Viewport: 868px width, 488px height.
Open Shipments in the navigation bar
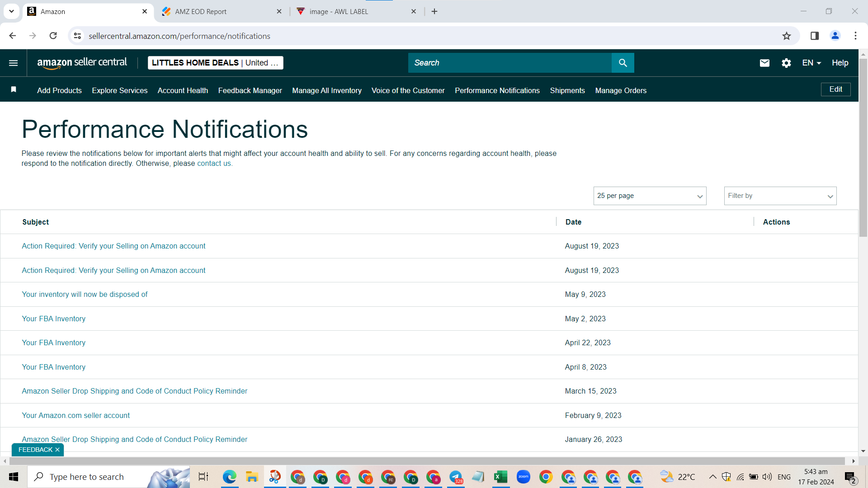[x=567, y=90]
